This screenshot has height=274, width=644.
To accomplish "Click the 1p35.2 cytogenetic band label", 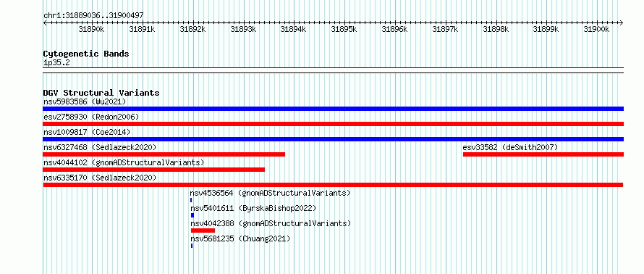I will point(56,63).
